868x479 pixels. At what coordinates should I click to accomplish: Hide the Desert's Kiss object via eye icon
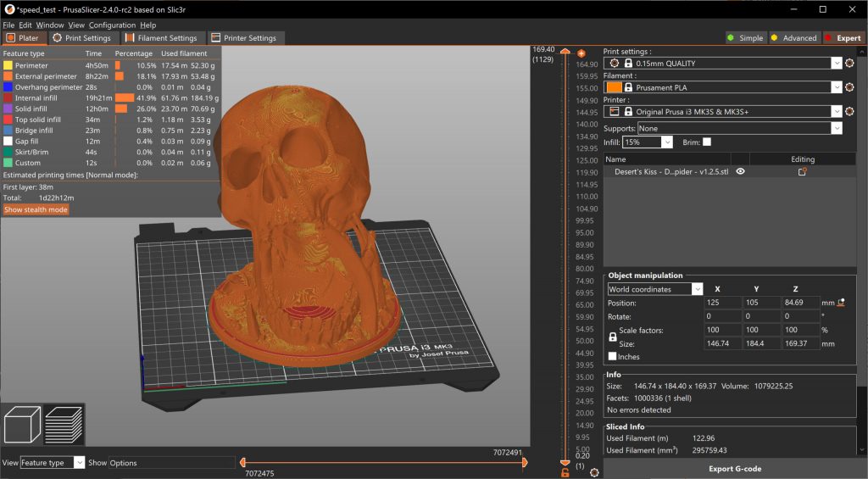tap(740, 171)
